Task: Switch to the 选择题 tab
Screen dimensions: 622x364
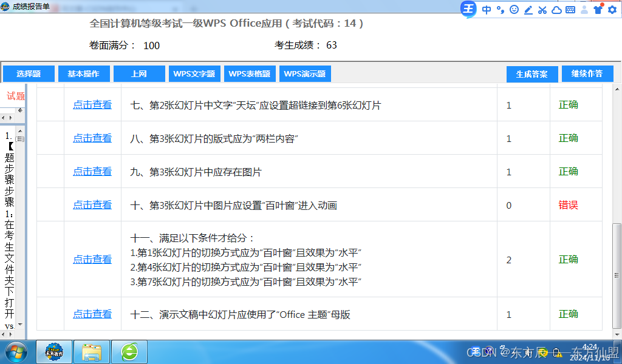Action: point(29,73)
